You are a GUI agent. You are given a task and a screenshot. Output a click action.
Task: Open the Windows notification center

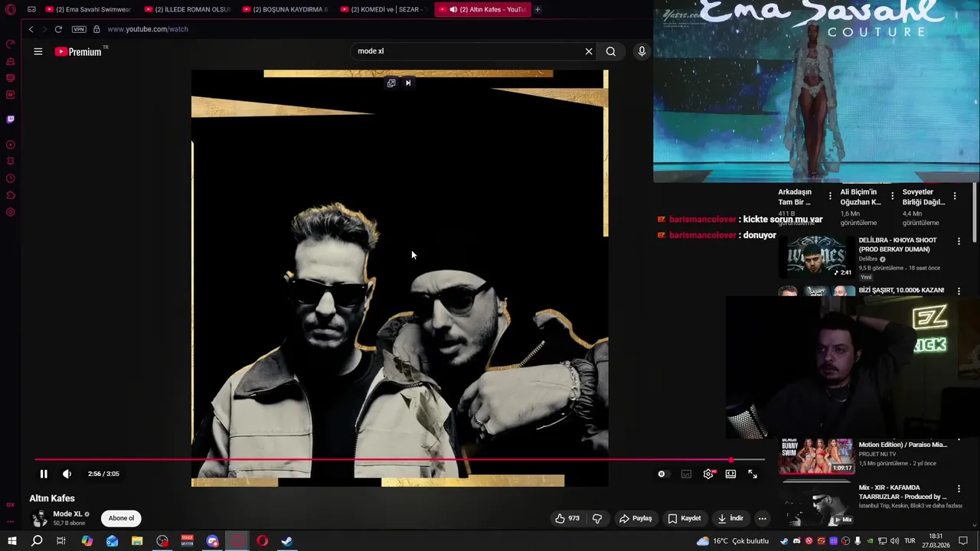(x=964, y=541)
